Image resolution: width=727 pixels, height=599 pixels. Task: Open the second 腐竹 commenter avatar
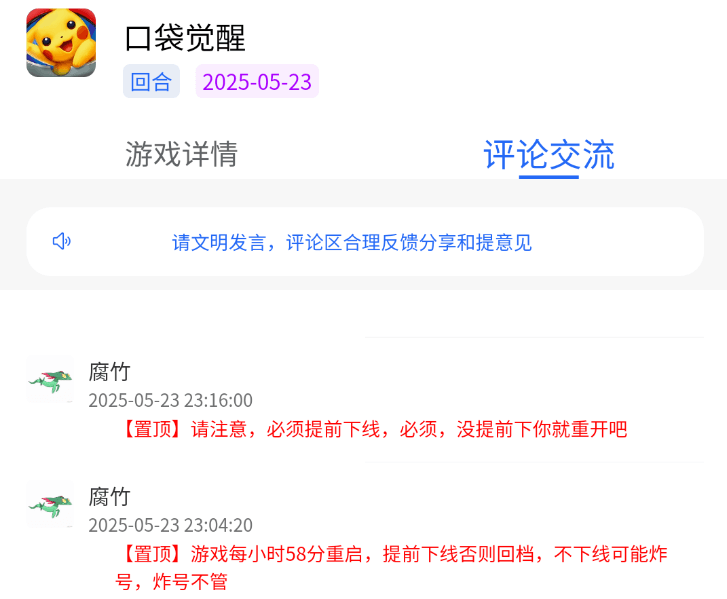coord(50,504)
